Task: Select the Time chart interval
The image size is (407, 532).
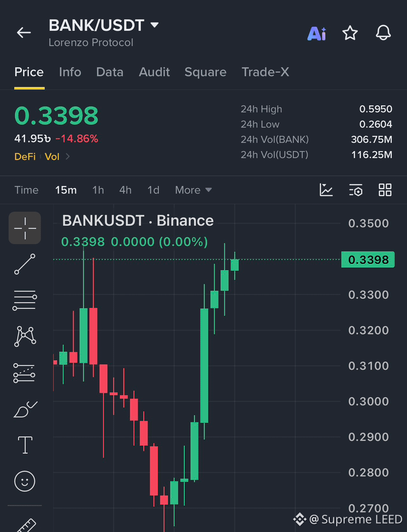Action: pyautogui.click(x=26, y=190)
